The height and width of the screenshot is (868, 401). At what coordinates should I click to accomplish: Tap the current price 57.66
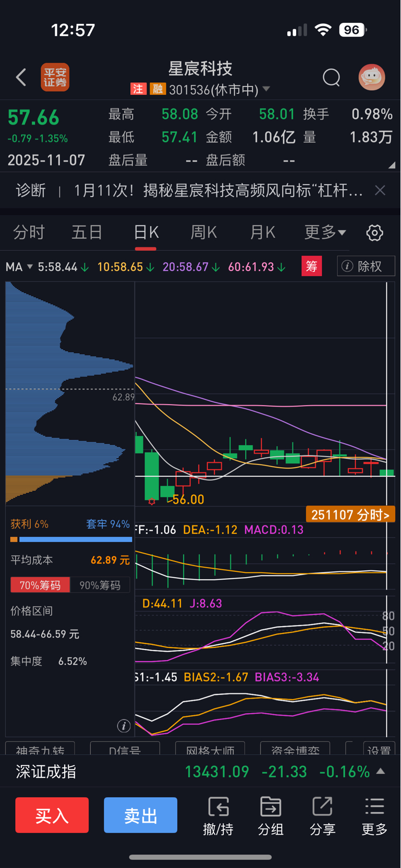(33, 118)
